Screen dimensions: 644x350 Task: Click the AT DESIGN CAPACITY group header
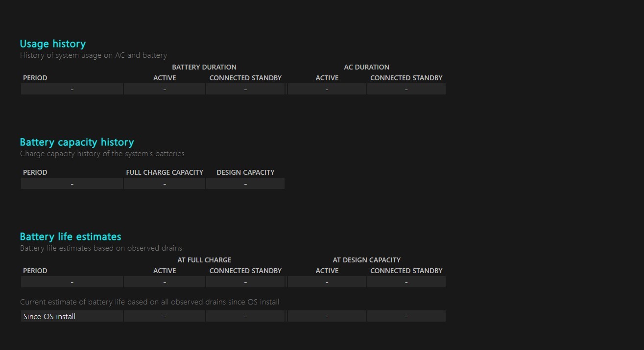pyautogui.click(x=366, y=260)
